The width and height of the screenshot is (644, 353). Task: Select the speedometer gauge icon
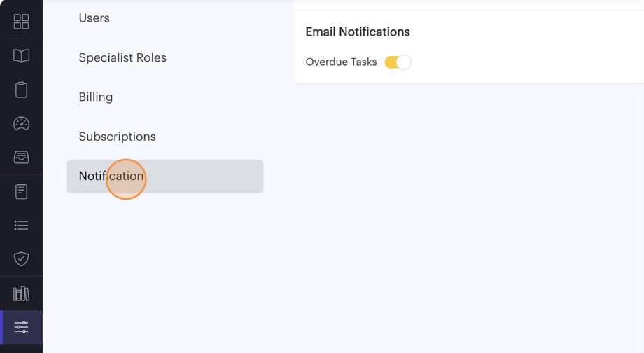pyautogui.click(x=21, y=124)
